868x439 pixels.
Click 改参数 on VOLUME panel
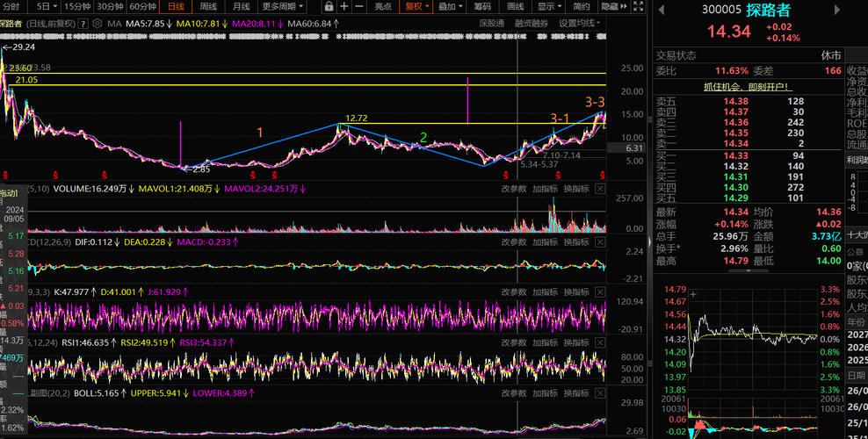pyautogui.click(x=514, y=189)
